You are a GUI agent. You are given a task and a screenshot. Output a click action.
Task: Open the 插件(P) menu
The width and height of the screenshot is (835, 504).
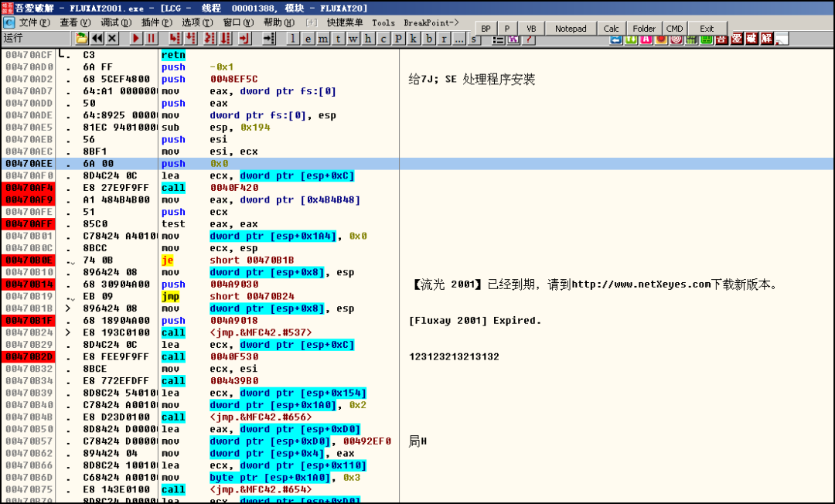[x=156, y=22]
